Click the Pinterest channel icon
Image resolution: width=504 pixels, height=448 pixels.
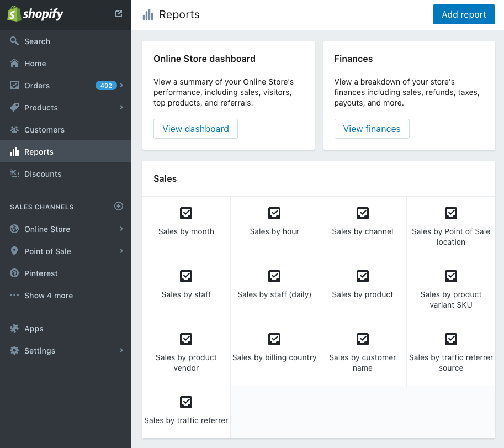14,273
